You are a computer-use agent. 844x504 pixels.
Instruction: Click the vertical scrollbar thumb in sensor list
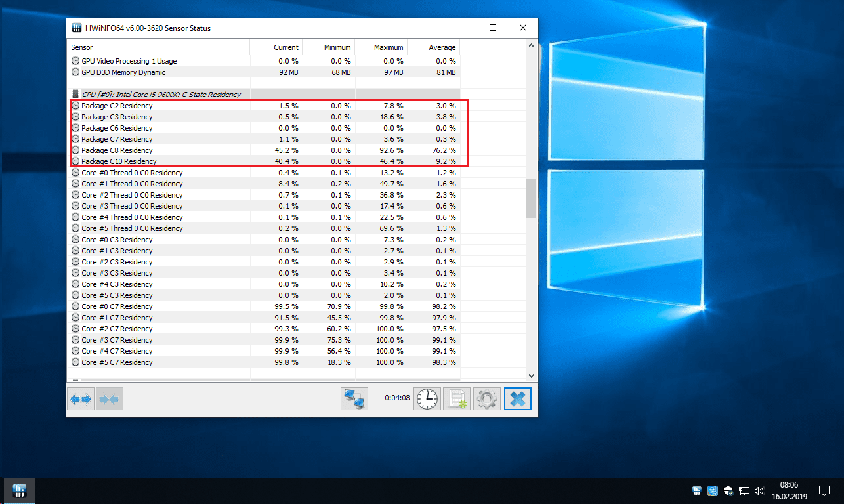coord(532,198)
